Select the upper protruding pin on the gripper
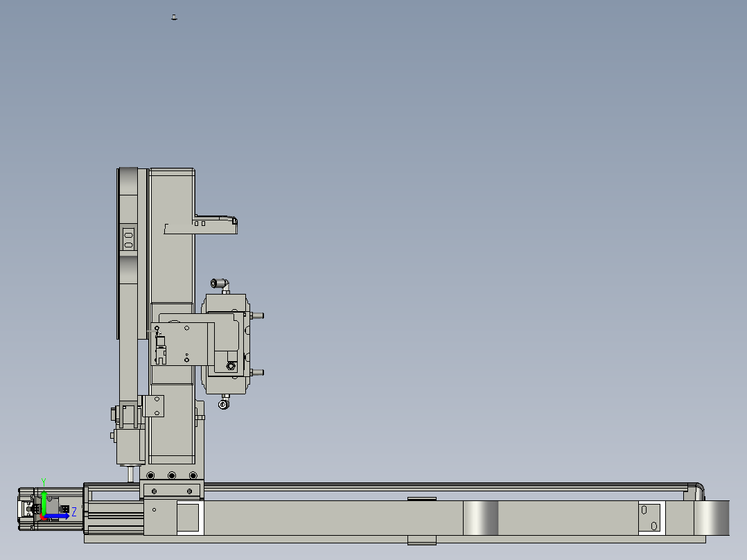This screenshot has width=747, height=560. click(257, 315)
